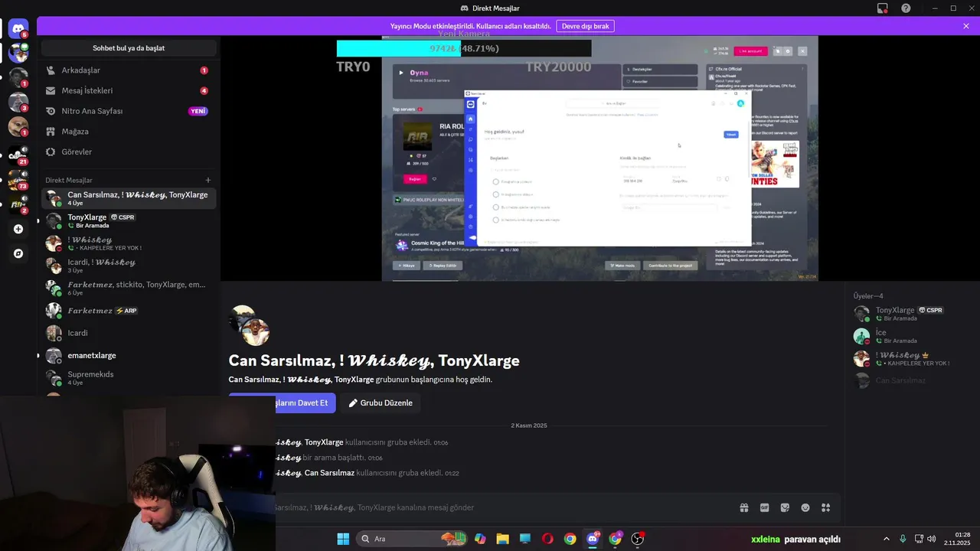The image size is (980, 551).
Task: Open Görevler quests page
Action: [129, 152]
